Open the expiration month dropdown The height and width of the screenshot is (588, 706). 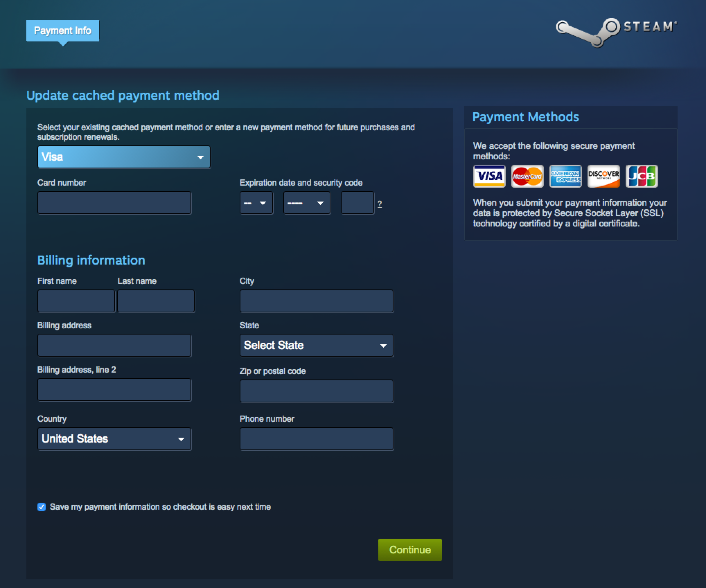click(x=256, y=203)
